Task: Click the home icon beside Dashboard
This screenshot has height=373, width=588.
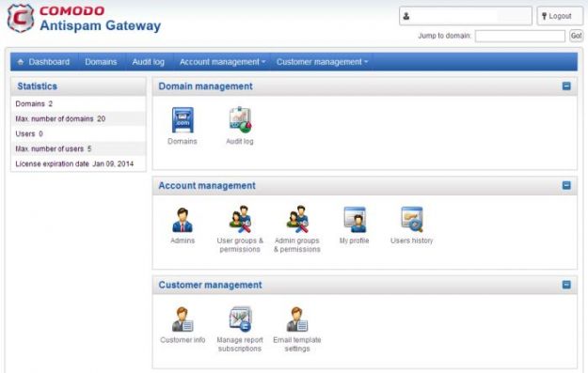Action: 21,62
